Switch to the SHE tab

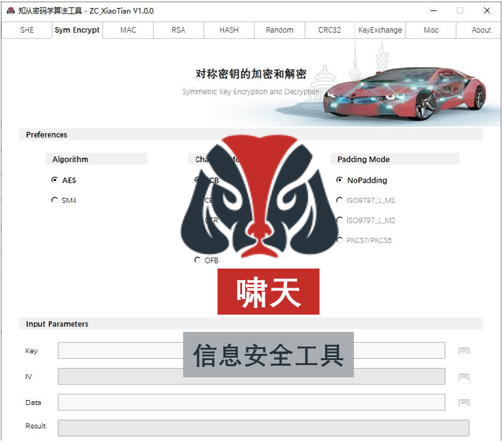click(x=26, y=29)
